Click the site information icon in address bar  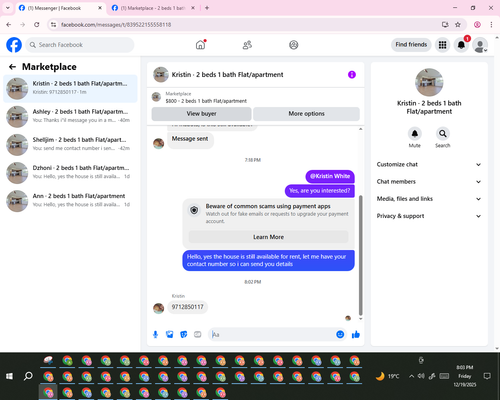[x=53, y=25]
